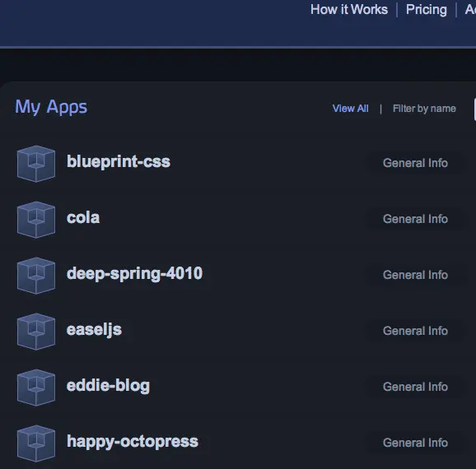Click the cola app cube icon
The width and height of the screenshot is (476, 469).
coord(36,220)
